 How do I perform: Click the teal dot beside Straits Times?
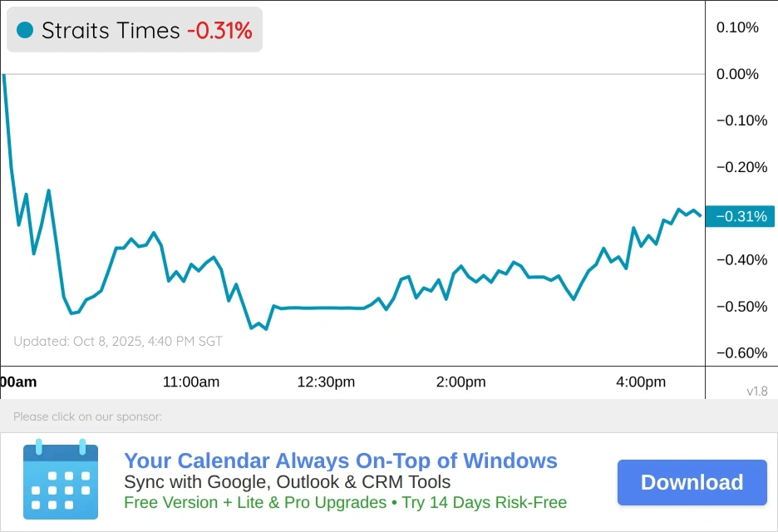click(25, 31)
